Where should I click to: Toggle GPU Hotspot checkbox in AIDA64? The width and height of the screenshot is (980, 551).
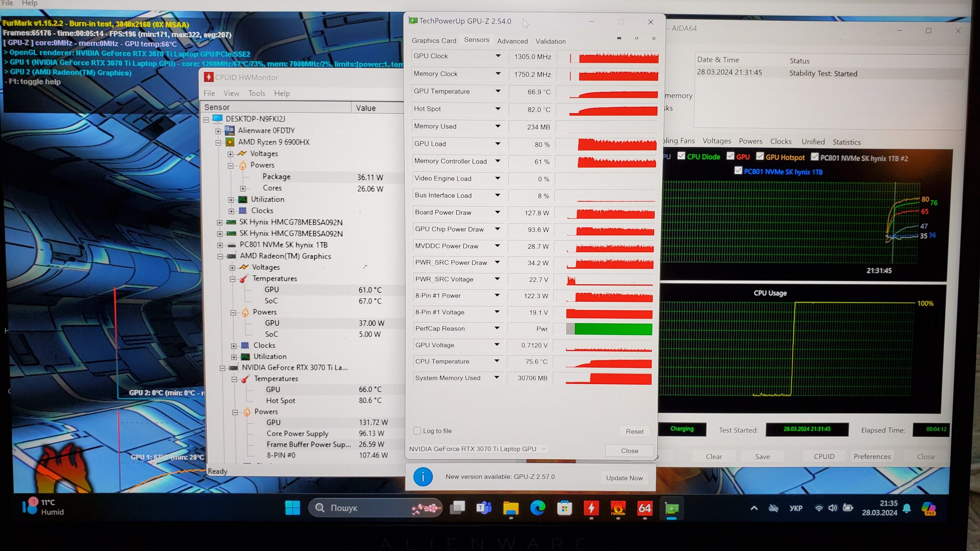click(x=760, y=156)
